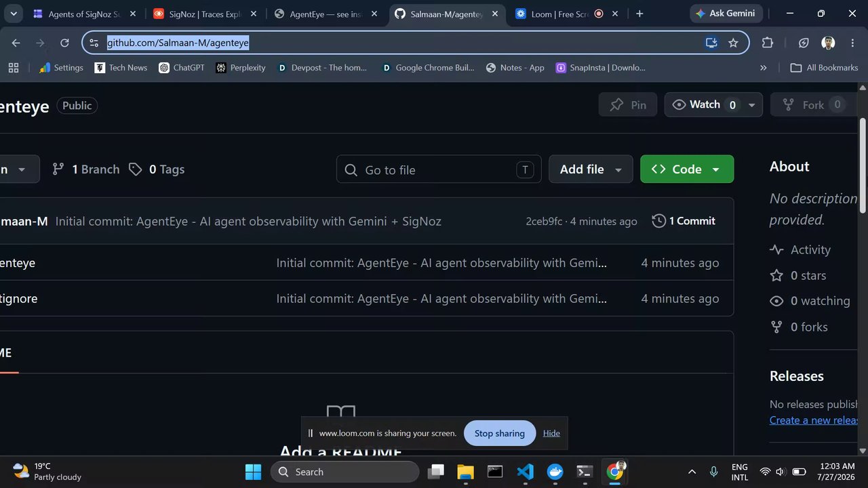868x488 pixels.
Task: Open the bookmarks apps grid icon
Action: click(14, 68)
